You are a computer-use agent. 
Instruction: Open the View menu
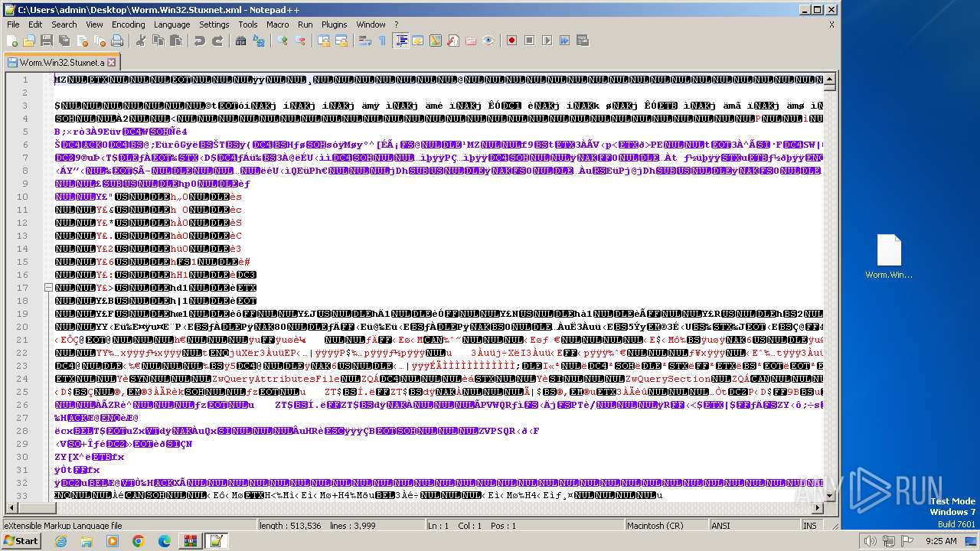pyautogui.click(x=94, y=24)
